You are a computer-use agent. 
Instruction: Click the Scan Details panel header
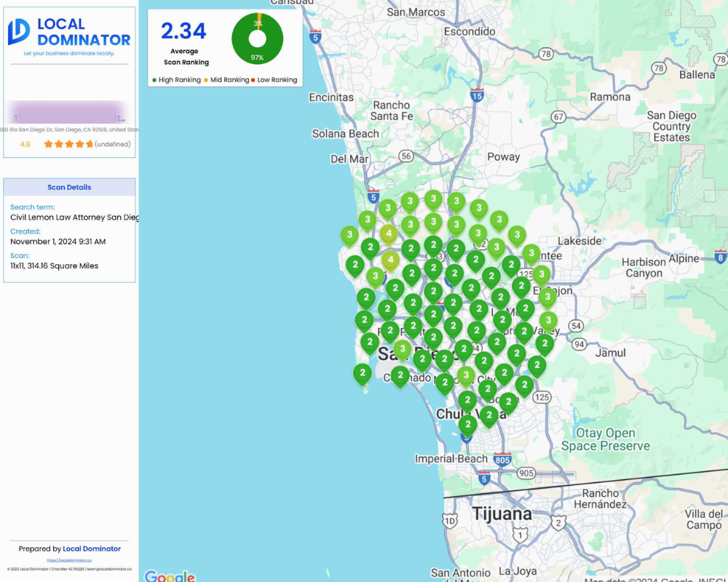coord(69,187)
